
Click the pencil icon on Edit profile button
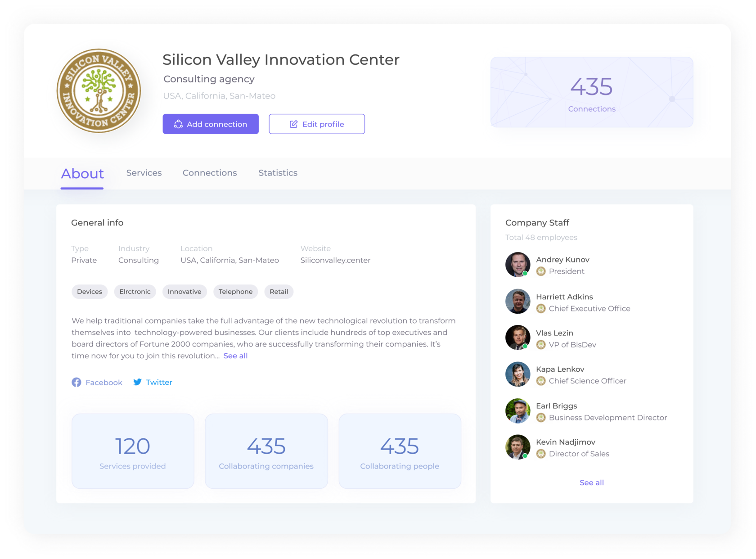[293, 124]
